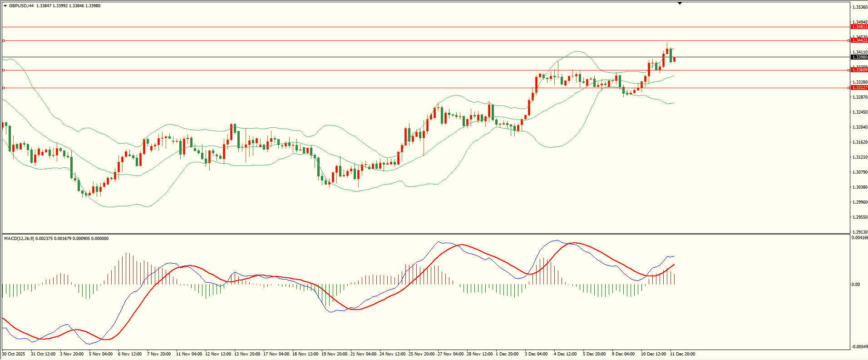Screen dimensions: 868x360
Task: Select the 1.34423 red price tag
Action: pos(859,40)
